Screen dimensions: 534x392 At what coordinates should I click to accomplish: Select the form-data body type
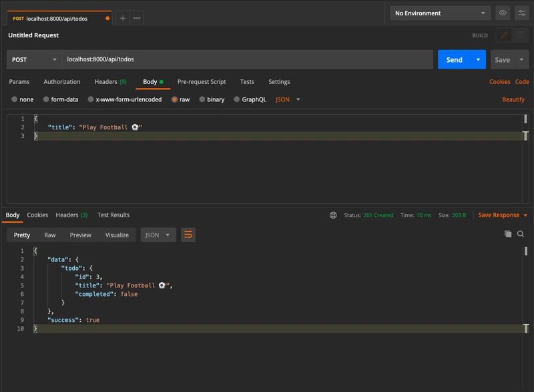(61, 99)
